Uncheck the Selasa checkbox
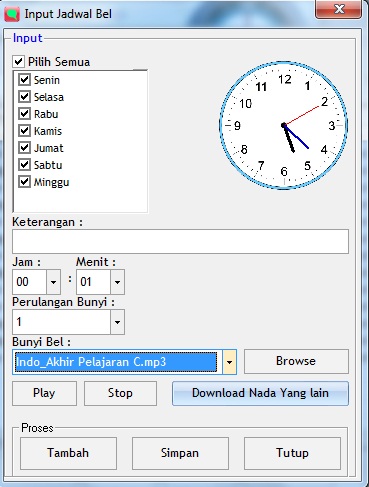Image resolution: width=369 pixels, height=487 pixels. (24, 97)
